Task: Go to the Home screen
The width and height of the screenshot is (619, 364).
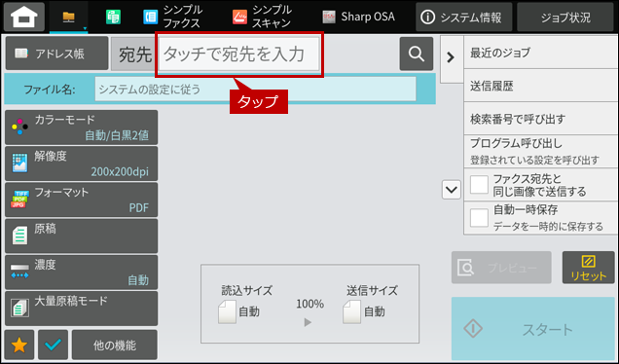Action: pos(24,17)
